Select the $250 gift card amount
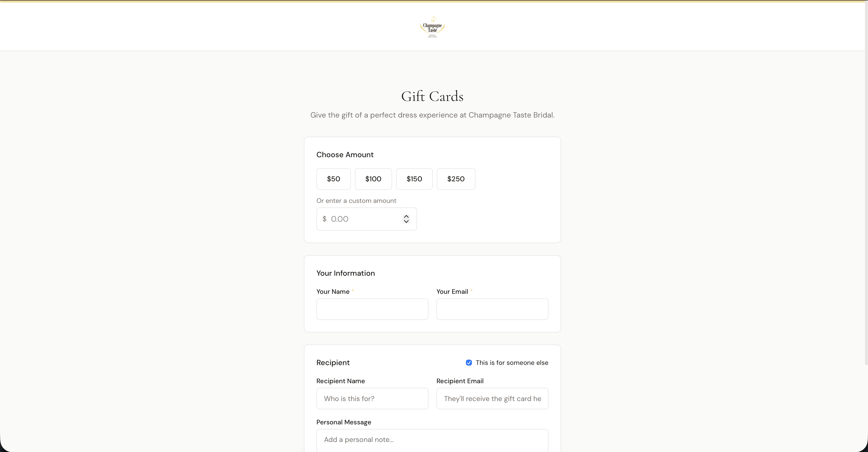 pos(456,179)
